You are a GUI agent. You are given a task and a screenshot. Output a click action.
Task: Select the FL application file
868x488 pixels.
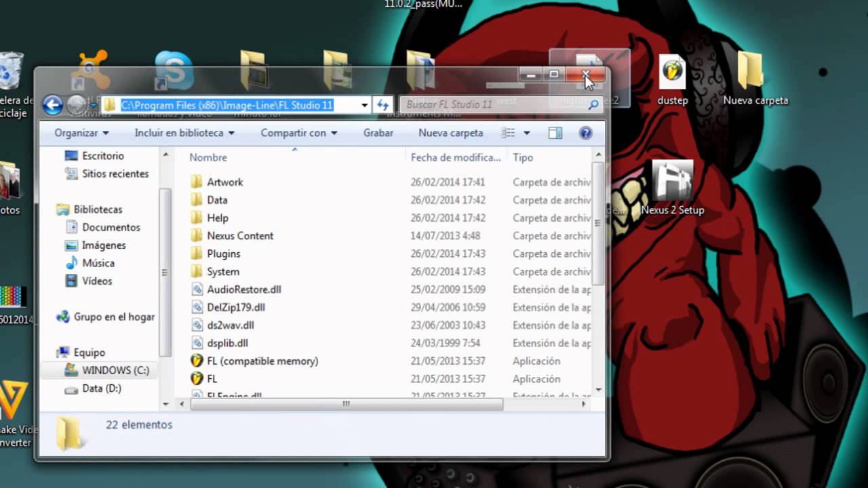(212, 379)
